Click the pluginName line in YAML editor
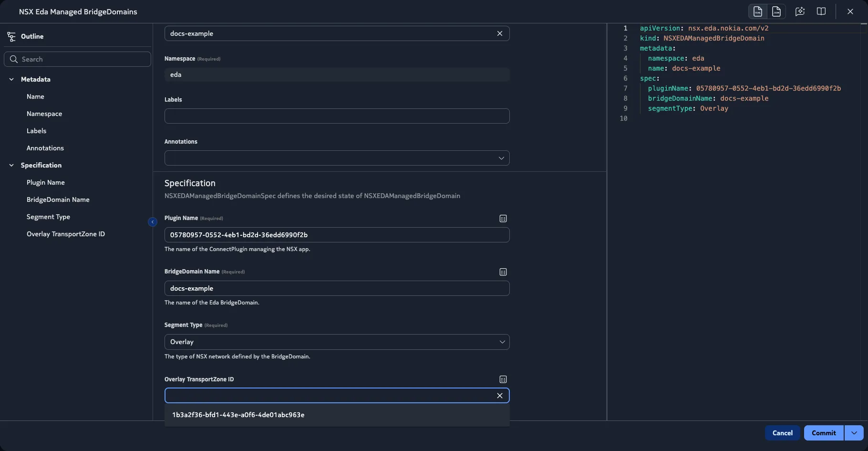Image resolution: width=868 pixels, height=451 pixels. (744, 88)
